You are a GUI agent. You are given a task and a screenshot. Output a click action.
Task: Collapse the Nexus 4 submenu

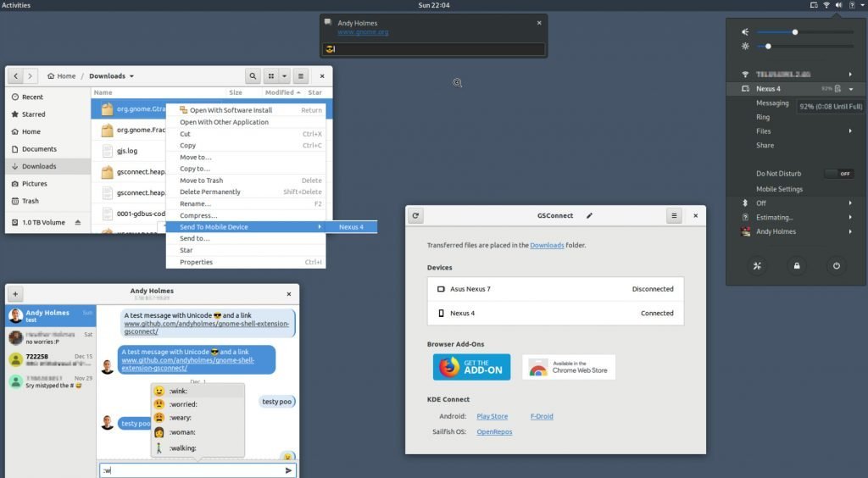851,89
